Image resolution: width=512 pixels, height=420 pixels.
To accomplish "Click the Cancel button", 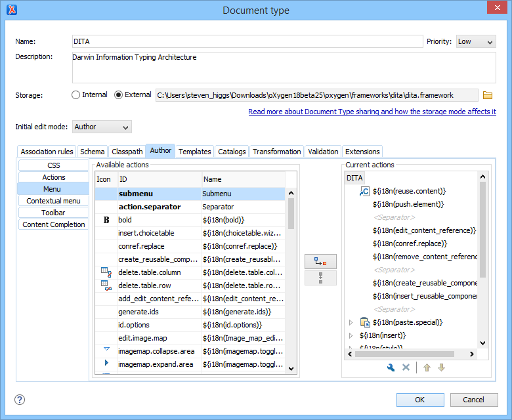I will (474, 400).
